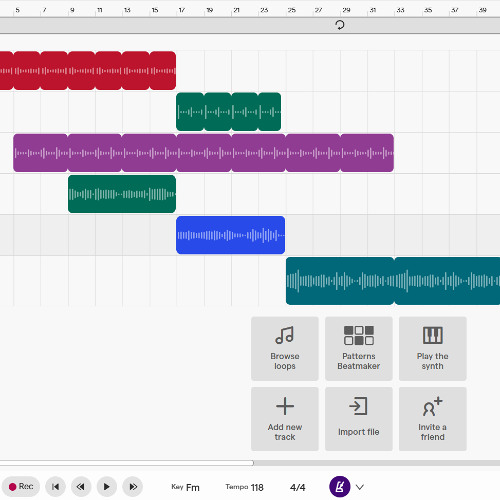Click the Import file tile
This screenshot has width=500, height=500.
coord(359,419)
